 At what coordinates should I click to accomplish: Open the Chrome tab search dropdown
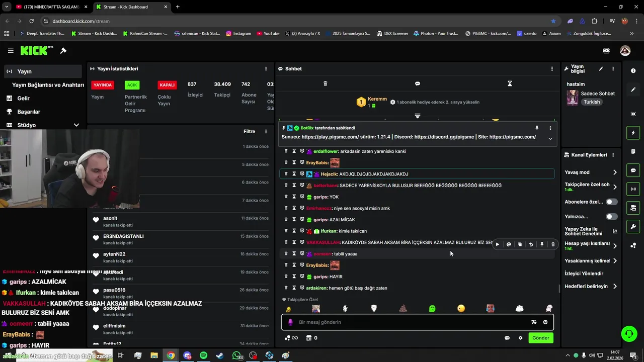[x=7, y=7]
